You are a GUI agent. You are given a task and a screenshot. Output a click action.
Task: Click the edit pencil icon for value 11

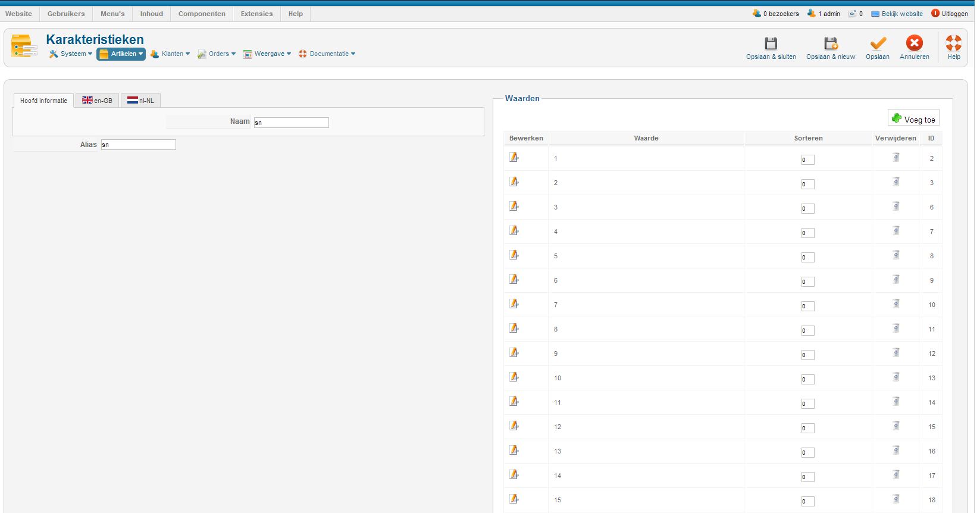[514, 401]
